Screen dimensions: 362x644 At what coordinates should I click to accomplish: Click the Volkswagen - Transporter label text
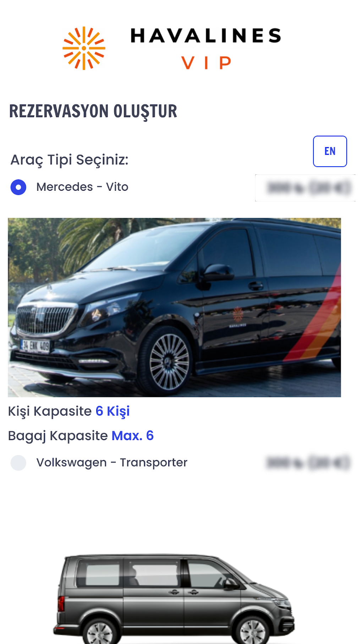click(x=112, y=462)
